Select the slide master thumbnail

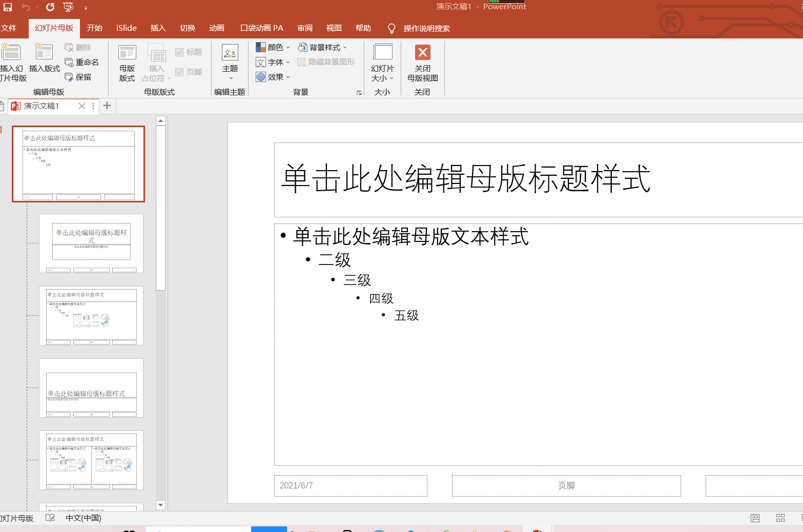(x=78, y=164)
